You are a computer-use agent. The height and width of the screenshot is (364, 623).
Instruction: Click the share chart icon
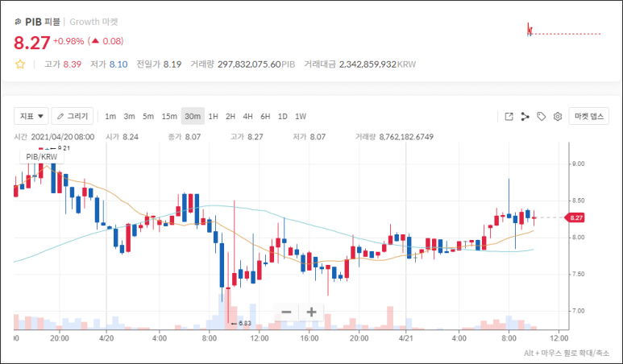(525, 116)
